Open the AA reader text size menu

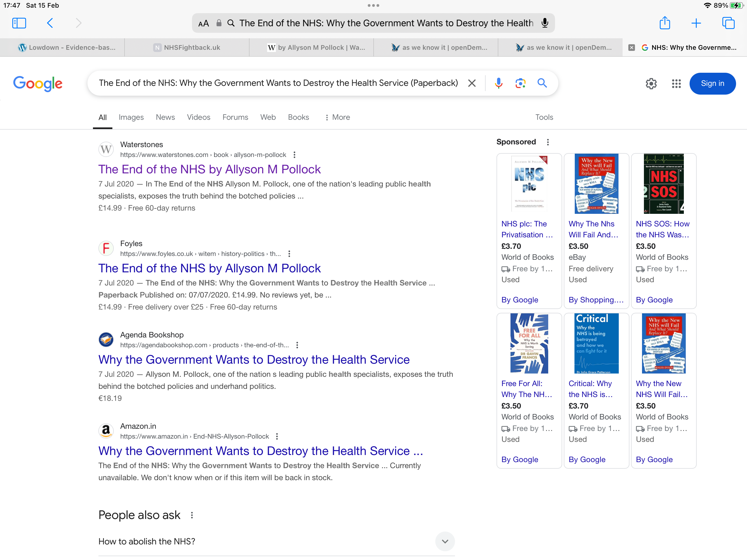point(203,23)
